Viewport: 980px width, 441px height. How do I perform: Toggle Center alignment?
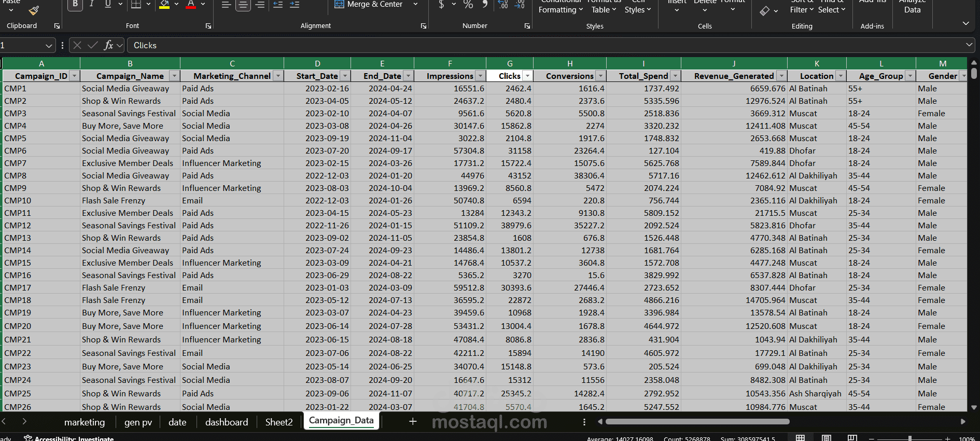coord(243,5)
